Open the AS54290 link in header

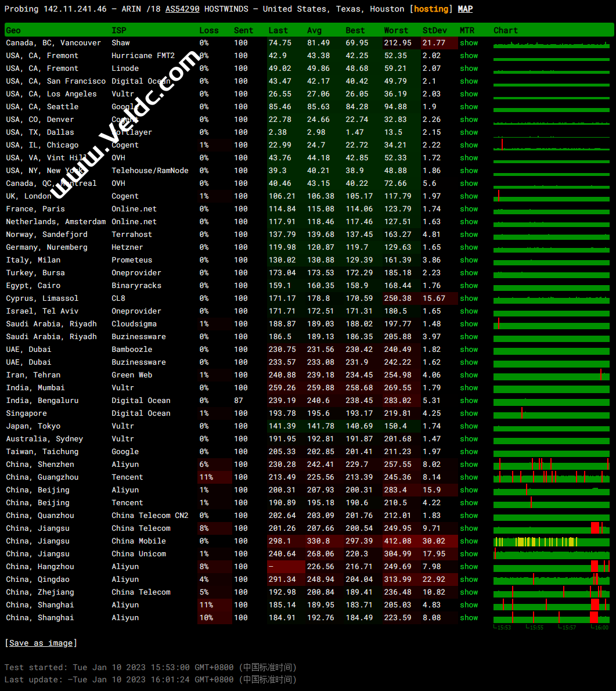182,9
